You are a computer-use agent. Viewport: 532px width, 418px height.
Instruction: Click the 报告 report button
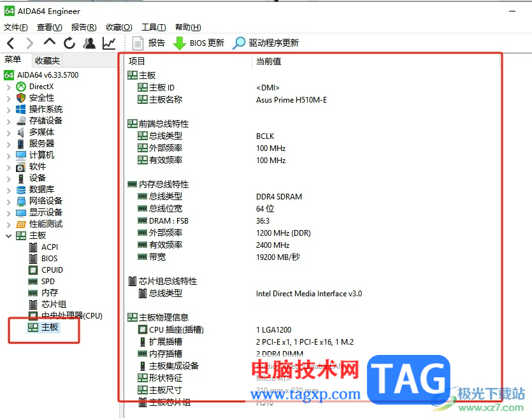pos(148,43)
